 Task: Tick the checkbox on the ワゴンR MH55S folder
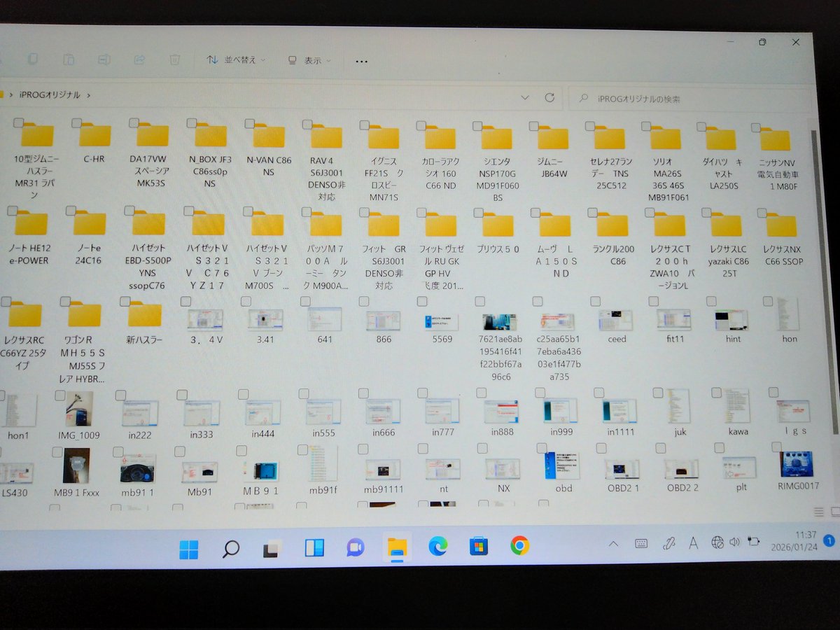(x=65, y=302)
